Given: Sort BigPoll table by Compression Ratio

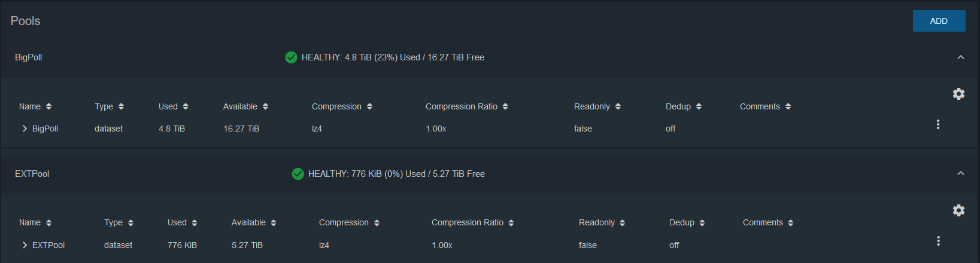Looking at the screenshot, I should (x=467, y=106).
